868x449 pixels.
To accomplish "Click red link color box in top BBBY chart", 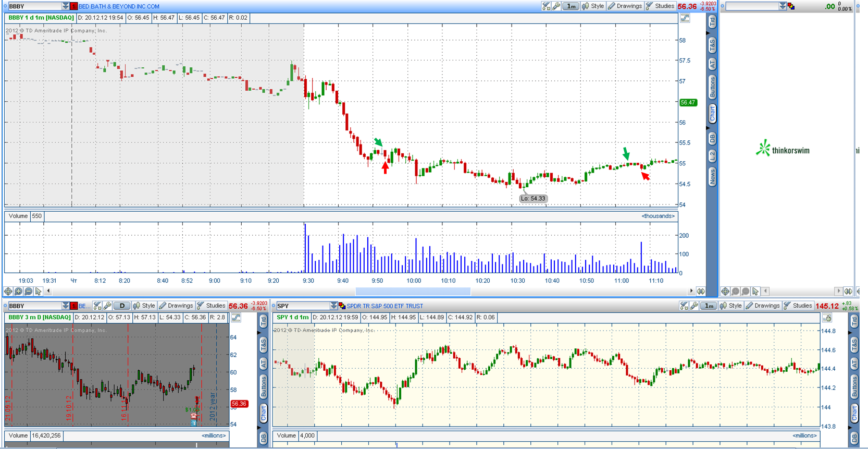I will (x=74, y=6).
